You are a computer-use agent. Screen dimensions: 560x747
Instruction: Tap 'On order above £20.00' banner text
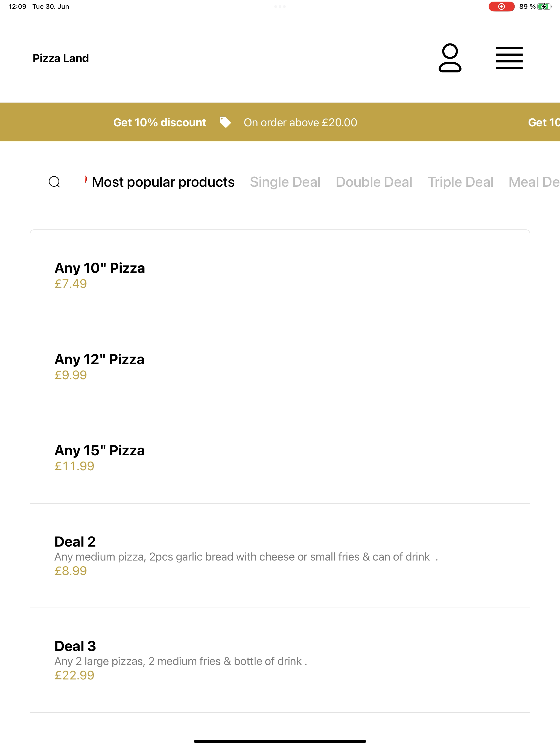pos(300,122)
